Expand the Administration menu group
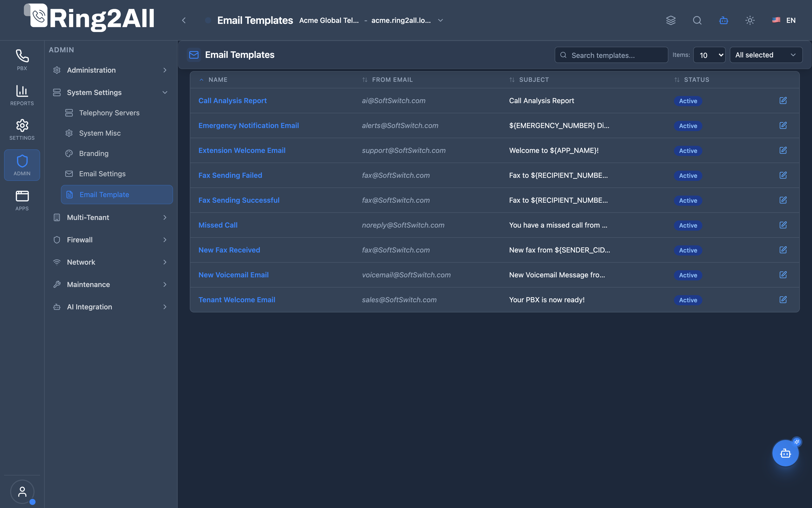Viewport: 812px width, 508px height. (x=110, y=70)
